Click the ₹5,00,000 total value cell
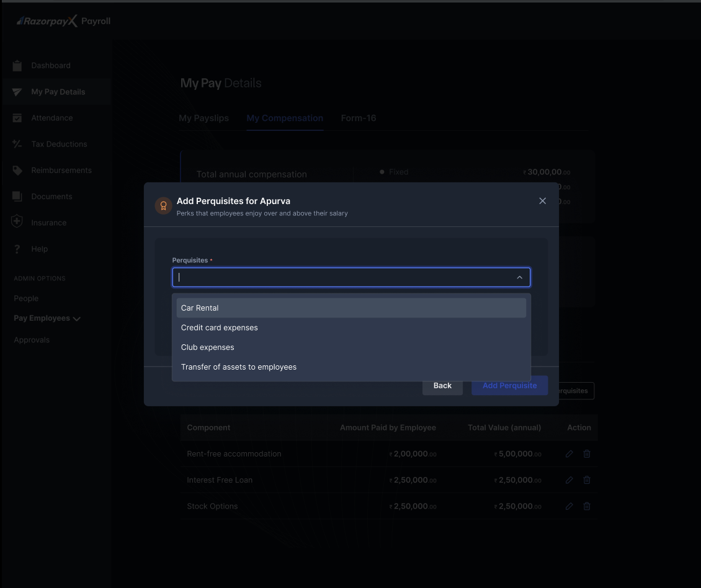 [518, 454]
